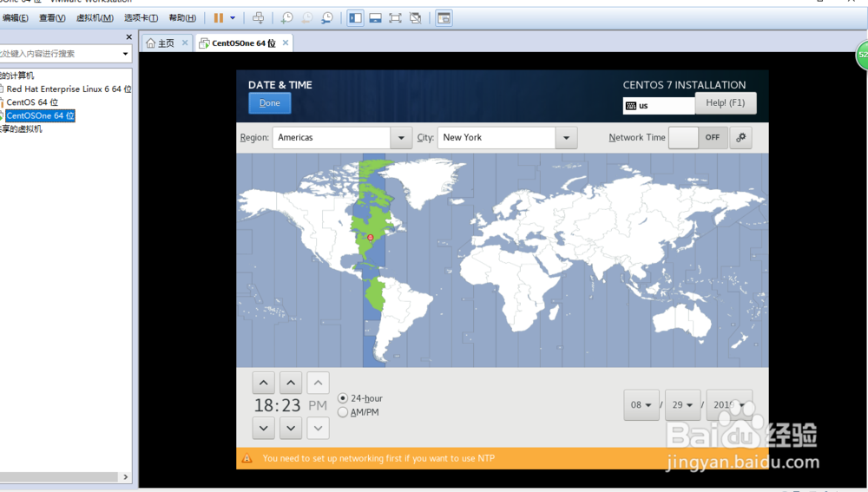Open the 选项卡(T) menu
Image resolution: width=868 pixels, height=492 pixels.
click(141, 18)
